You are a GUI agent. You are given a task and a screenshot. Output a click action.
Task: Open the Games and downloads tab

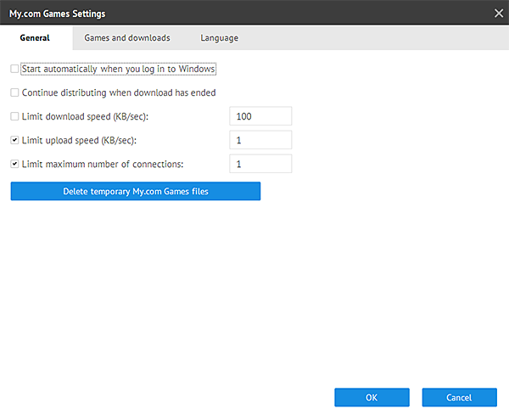(127, 38)
